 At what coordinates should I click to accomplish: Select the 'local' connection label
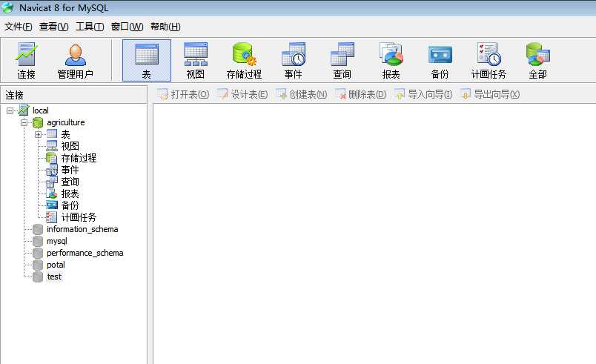click(x=40, y=110)
